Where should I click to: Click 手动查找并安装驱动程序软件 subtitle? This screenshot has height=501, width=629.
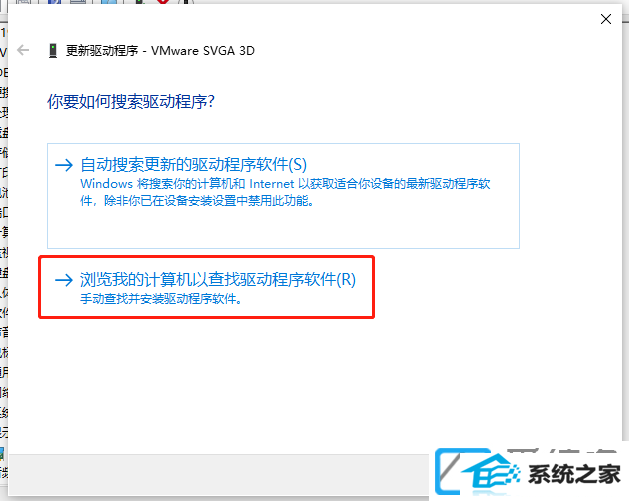[161, 299]
